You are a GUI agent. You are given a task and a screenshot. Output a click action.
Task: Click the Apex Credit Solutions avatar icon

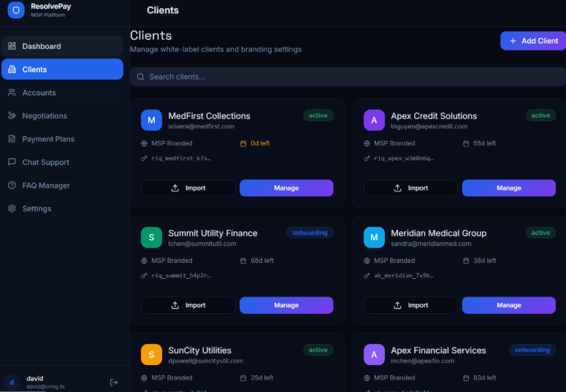pyautogui.click(x=374, y=120)
